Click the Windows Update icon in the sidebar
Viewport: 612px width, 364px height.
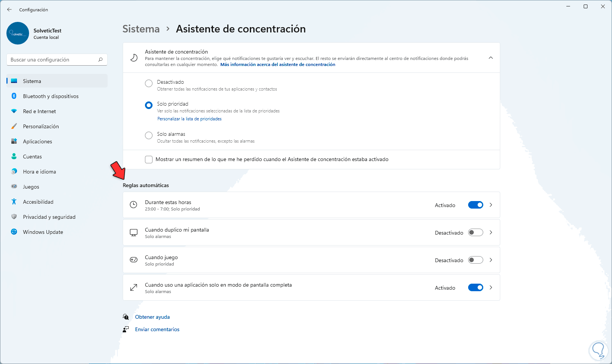click(14, 232)
